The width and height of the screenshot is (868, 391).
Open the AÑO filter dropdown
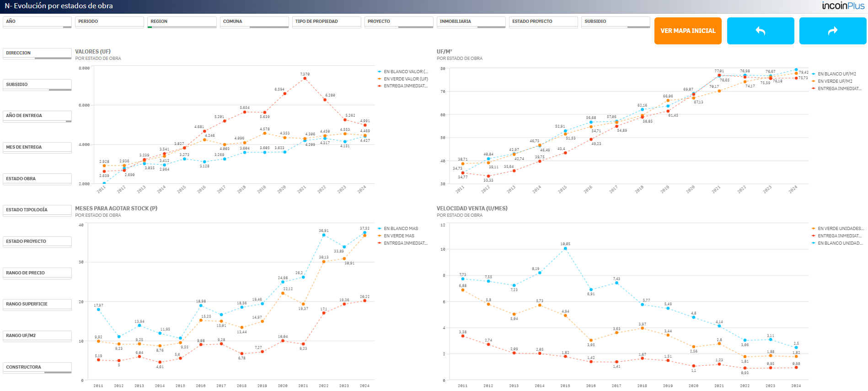pyautogui.click(x=37, y=22)
